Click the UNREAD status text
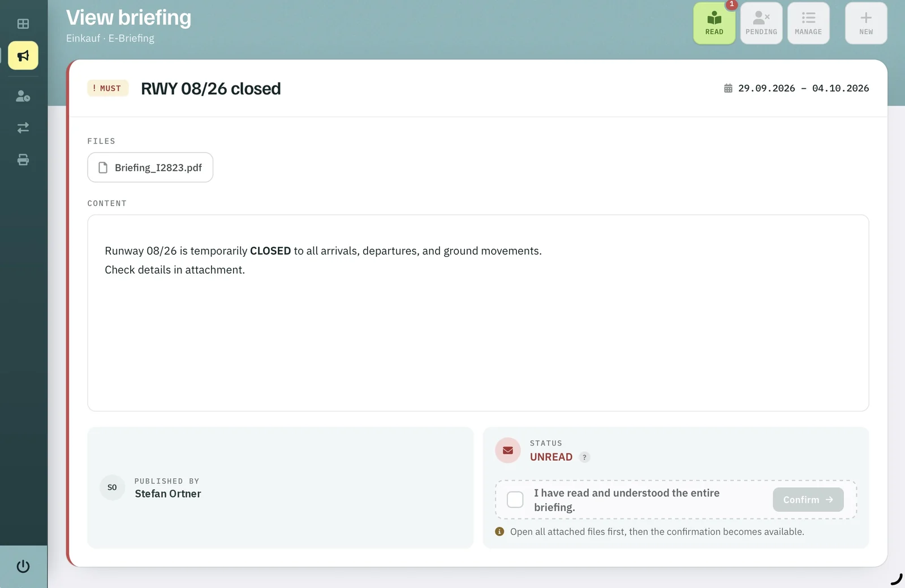Screen dimensions: 905x588 tap(551, 457)
